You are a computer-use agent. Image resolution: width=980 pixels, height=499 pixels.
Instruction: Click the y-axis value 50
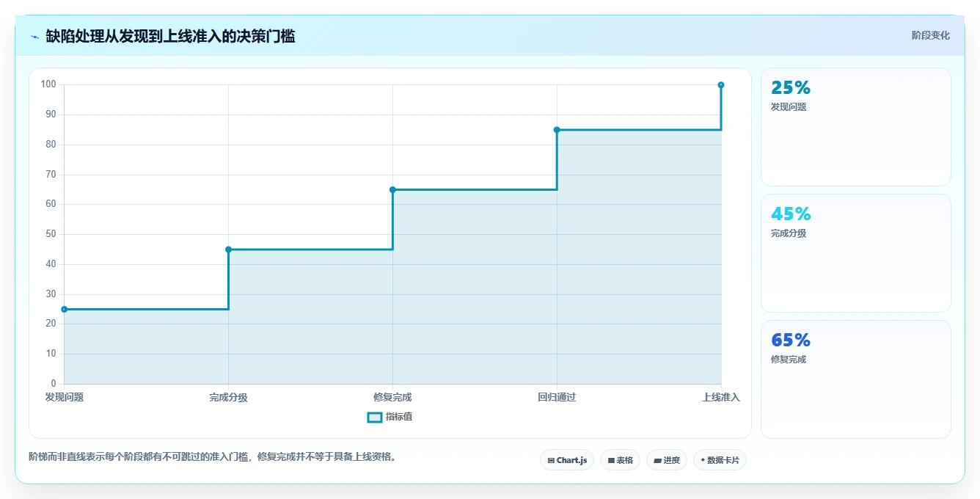(x=51, y=234)
